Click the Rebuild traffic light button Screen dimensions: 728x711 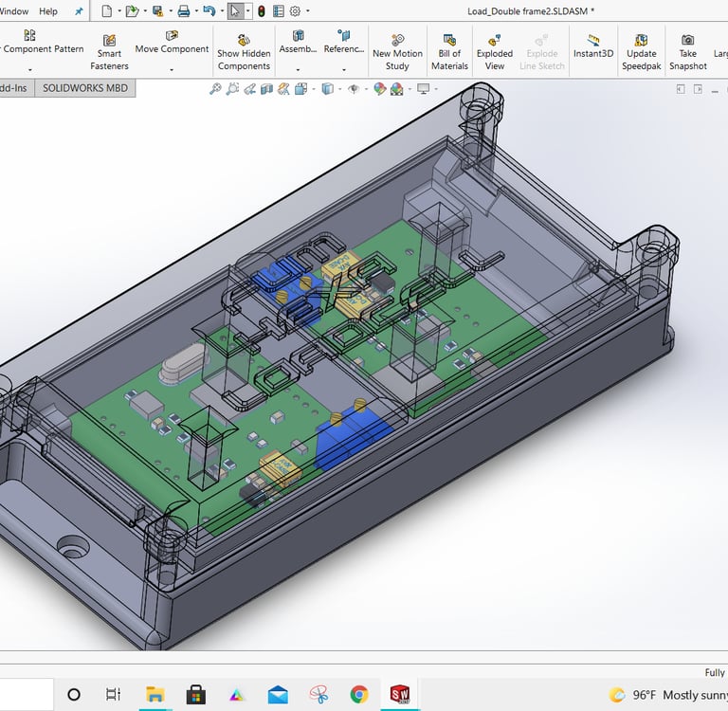coord(262,11)
